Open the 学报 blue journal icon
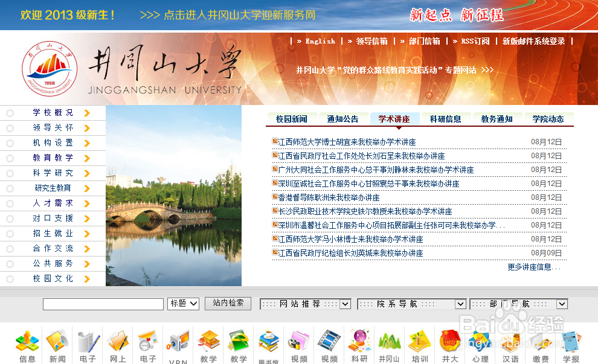 (571, 341)
